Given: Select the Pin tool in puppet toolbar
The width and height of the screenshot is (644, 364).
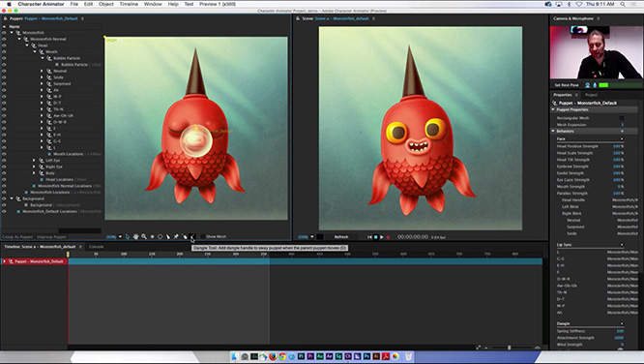Looking at the screenshot, I should pos(176,236).
